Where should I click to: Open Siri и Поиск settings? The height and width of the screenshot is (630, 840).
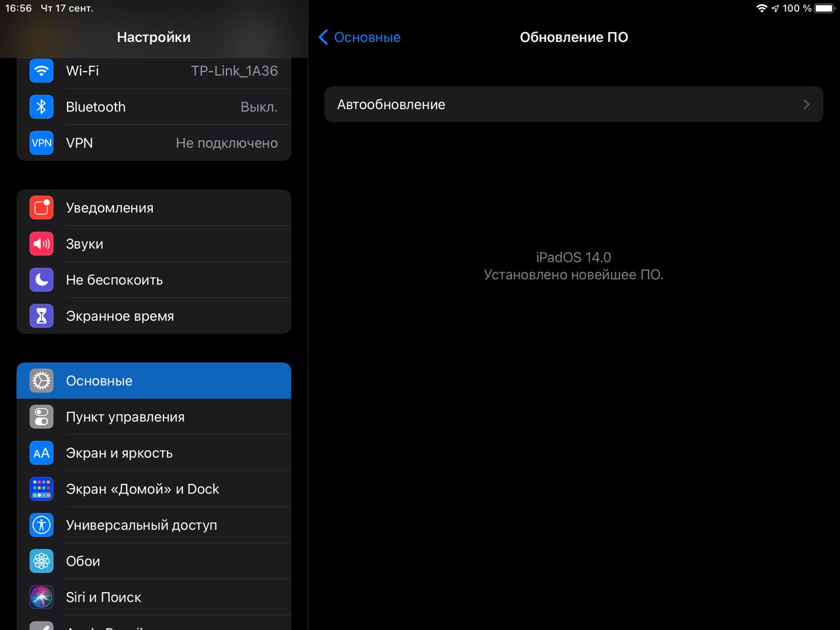154,597
